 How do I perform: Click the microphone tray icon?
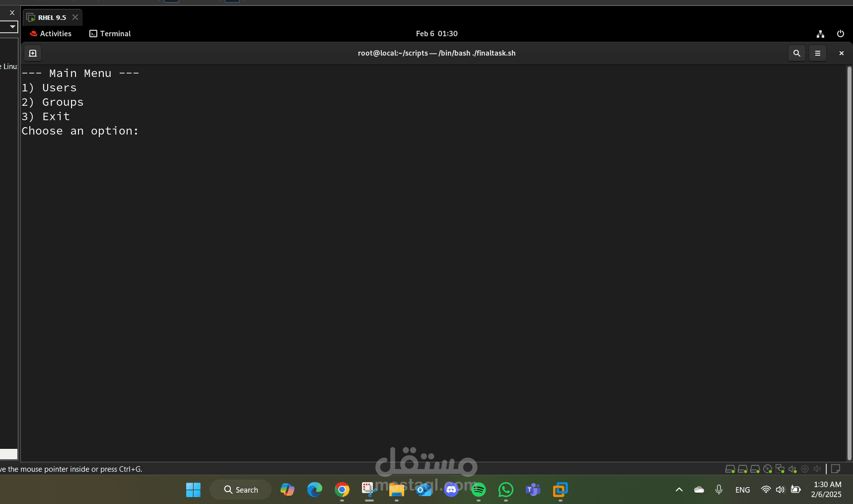[719, 490]
